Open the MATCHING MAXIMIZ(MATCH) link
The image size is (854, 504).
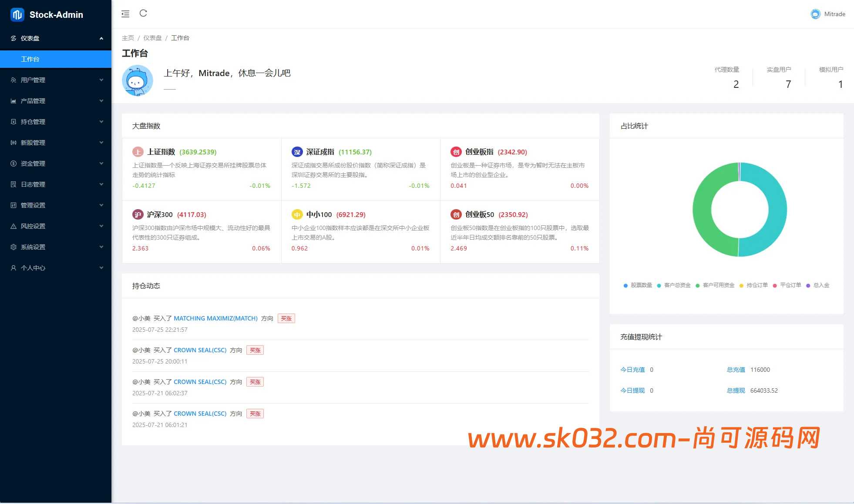(215, 318)
